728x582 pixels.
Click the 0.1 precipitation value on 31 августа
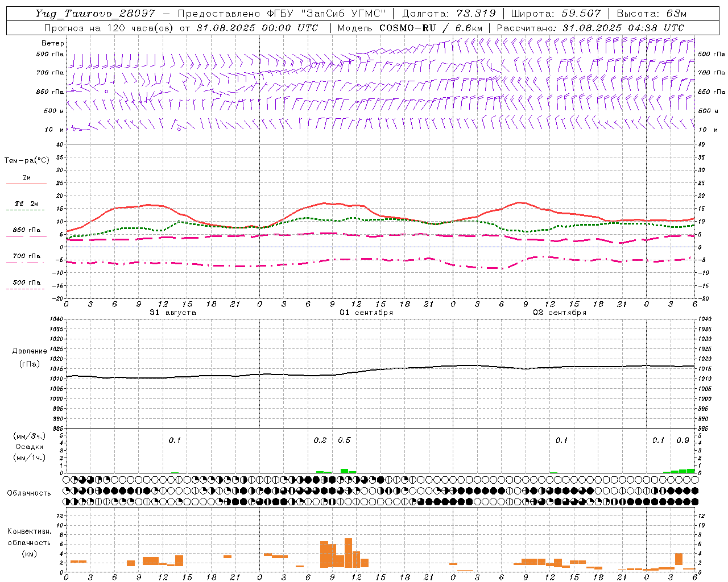175,440
